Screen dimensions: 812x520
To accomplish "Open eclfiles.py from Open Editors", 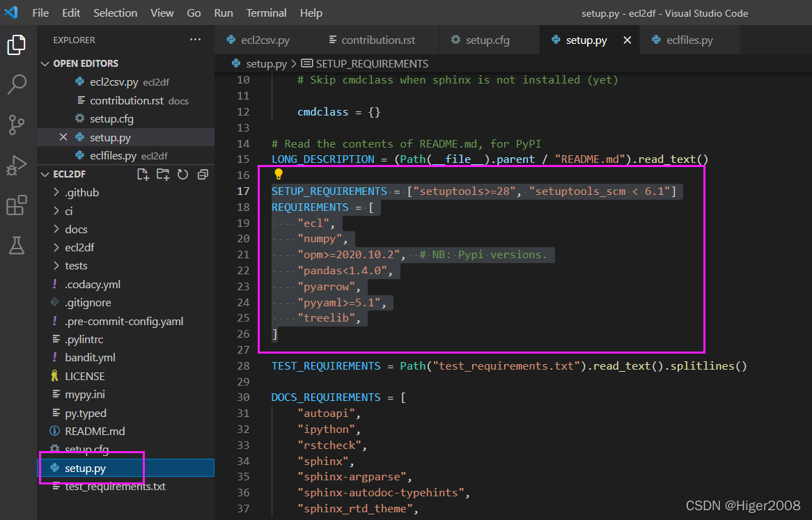I will click(x=126, y=156).
